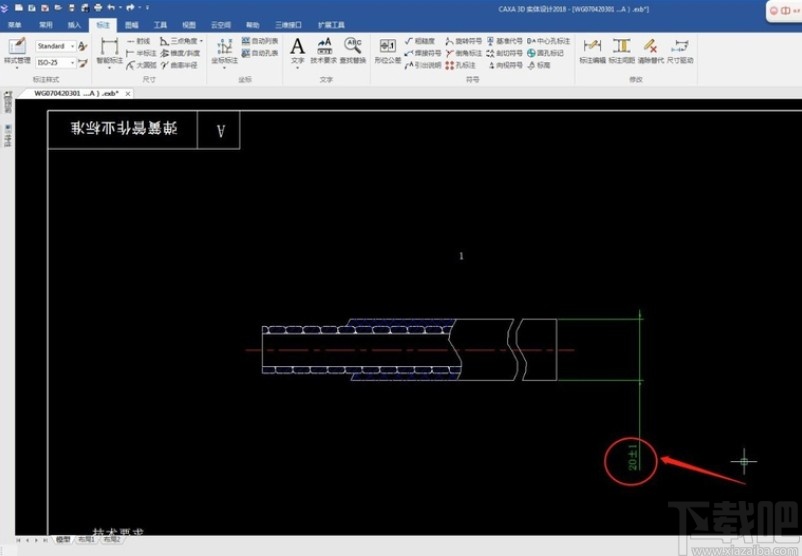Screen dimensions: 802x556
Task: Switch to the 云空间 ribbon tab
Action: (x=221, y=25)
